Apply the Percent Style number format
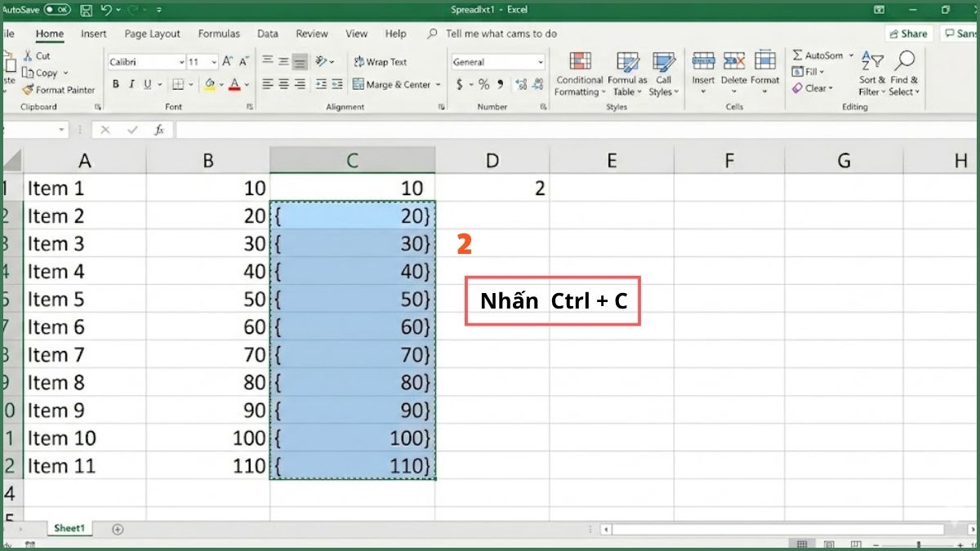Viewport: 980px width, 551px height. [x=484, y=84]
